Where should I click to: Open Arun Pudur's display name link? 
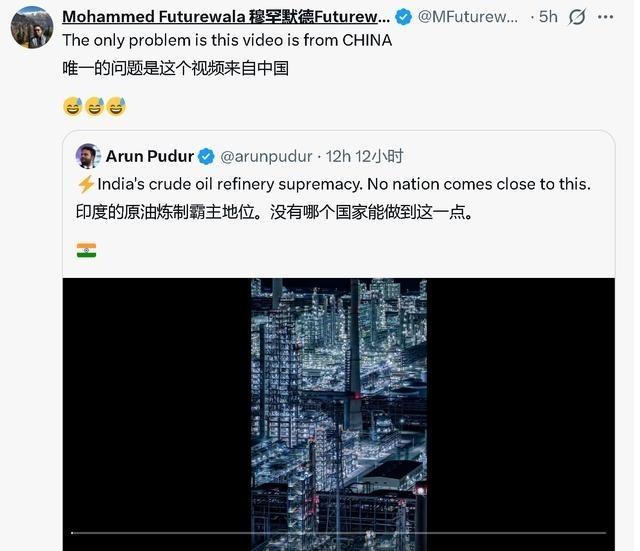pyautogui.click(x=151, y=157)
